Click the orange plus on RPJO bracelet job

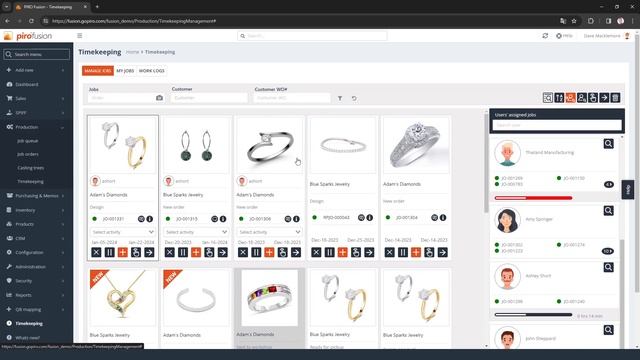click(x=342, y=252)
